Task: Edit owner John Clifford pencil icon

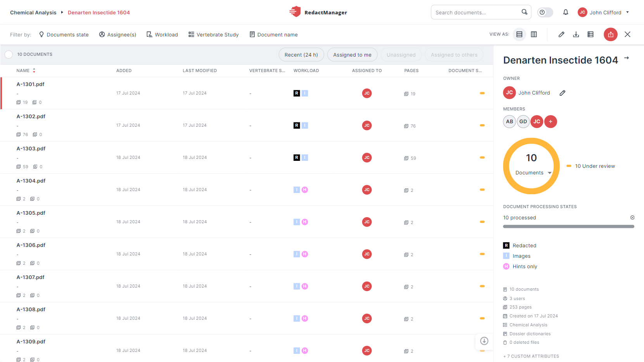Action: 563,93
